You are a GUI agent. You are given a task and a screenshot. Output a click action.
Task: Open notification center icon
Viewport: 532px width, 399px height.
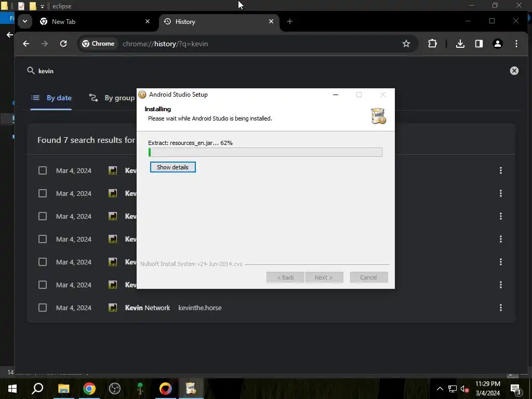(x=515, y=389)
